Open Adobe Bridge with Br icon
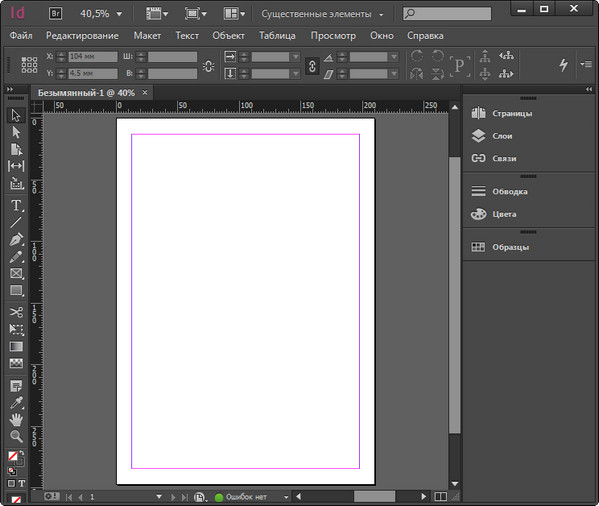 [55, 14]
